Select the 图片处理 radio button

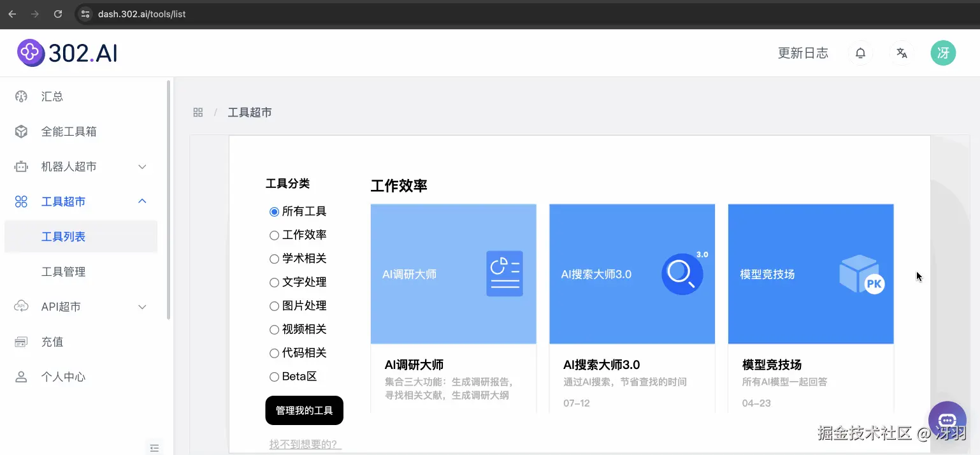275,306
